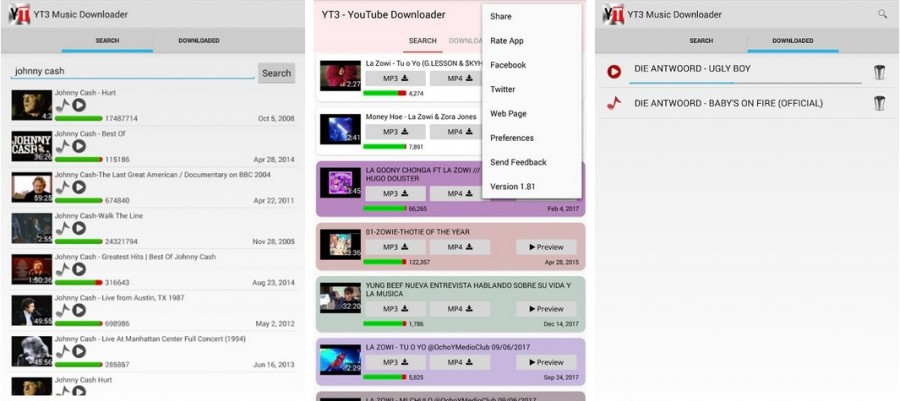The width and height of the screenshot is (900, 401).
Task: Play Greatest Hits Best Of Johnny Cash
Action: [79, 269]
